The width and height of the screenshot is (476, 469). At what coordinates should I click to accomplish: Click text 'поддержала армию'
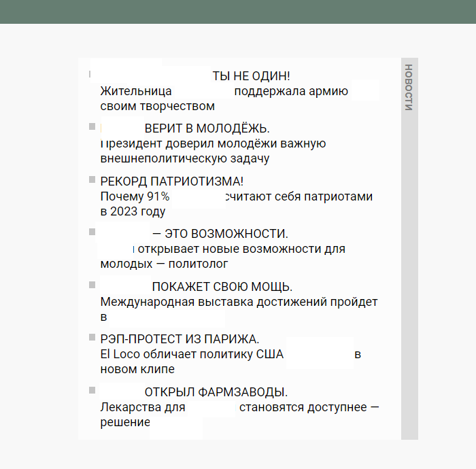pos(291,91)
